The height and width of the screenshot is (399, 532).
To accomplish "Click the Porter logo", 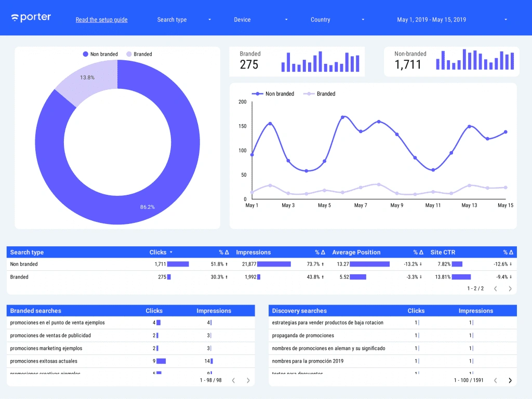I will 31,18.
